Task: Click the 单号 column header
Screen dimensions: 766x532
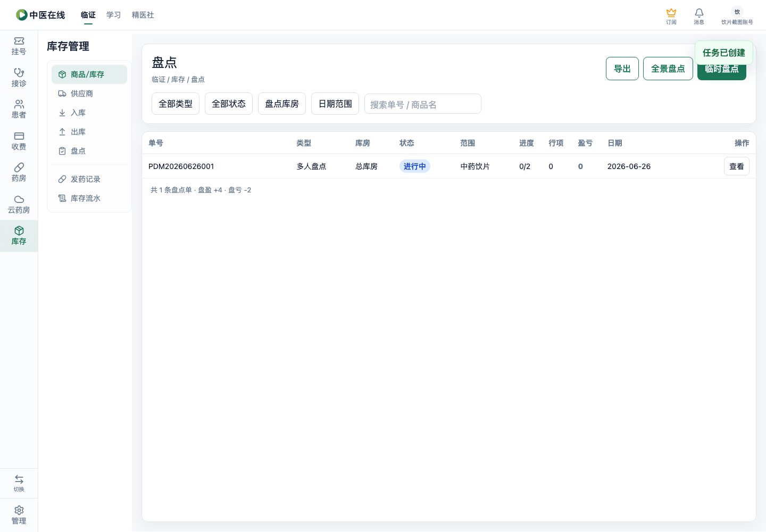Action: (156, 143)
